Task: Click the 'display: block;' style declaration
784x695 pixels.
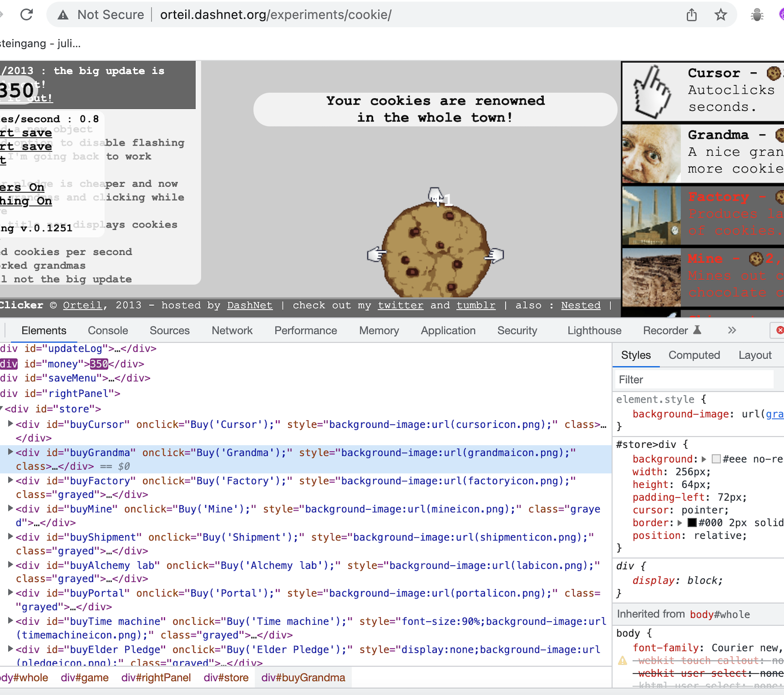Action: pyautogui.click(x=678, y=581)
